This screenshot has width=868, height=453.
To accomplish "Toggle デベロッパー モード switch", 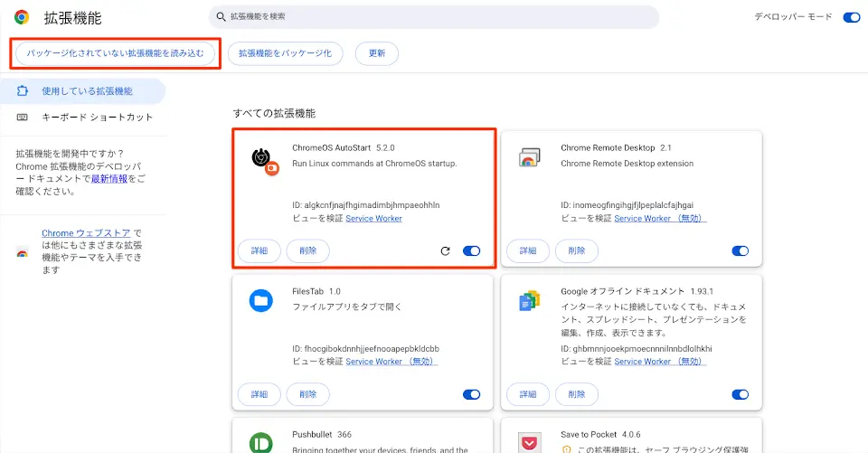I will pos(852,17).
